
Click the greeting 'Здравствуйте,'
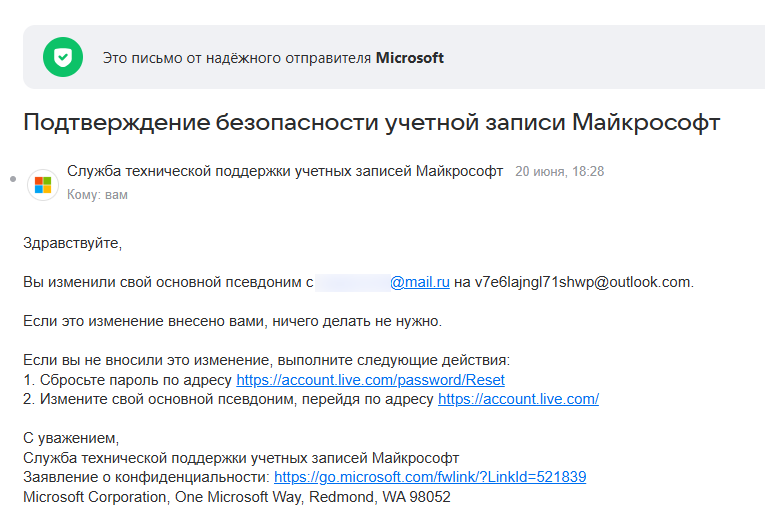pyautogui.click(x=72, y=243)
